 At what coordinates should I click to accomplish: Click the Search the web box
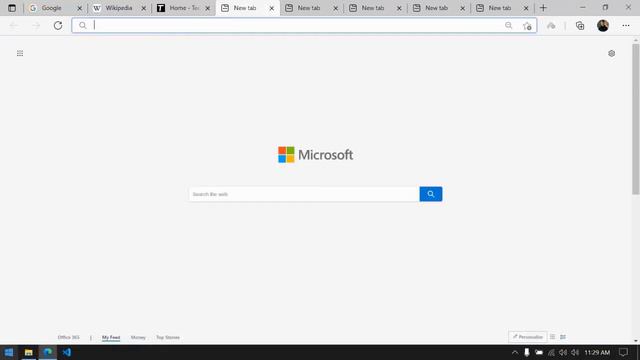pyautogui.click(x=304, y=194)
